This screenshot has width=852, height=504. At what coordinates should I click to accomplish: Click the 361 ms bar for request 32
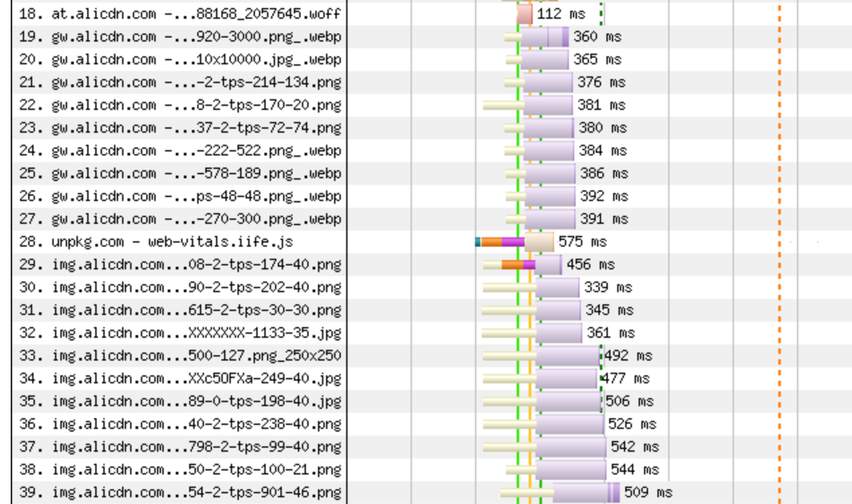533,332
